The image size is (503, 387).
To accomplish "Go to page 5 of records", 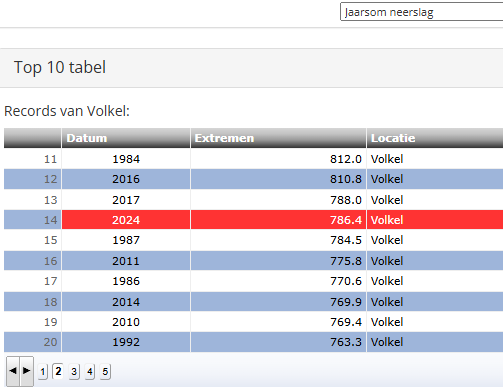I will [x=105, y=371].
